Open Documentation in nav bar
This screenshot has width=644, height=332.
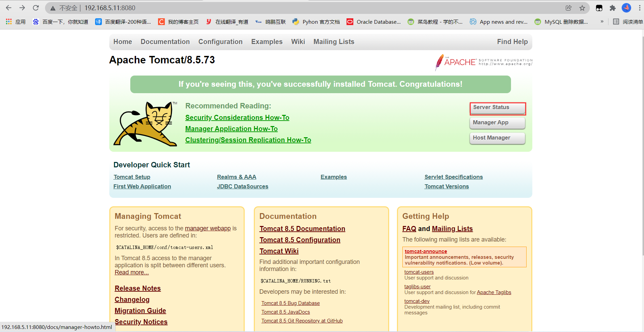165,42
